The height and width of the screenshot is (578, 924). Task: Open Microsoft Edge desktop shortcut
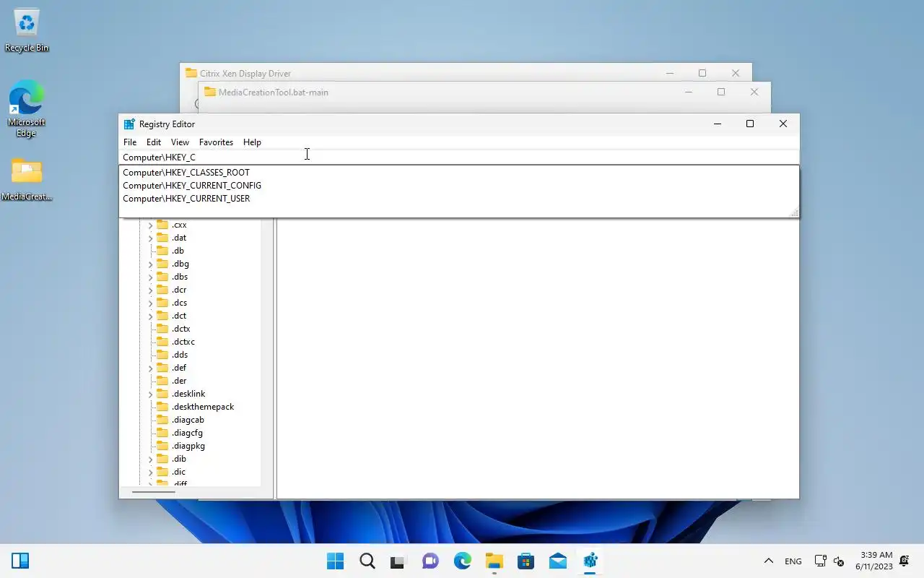(27, 109)
